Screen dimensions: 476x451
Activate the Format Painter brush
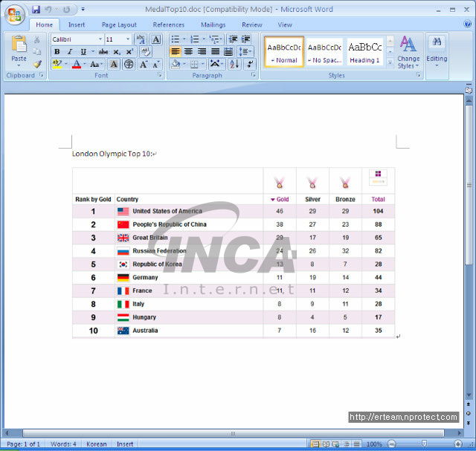tap(37, 64)
